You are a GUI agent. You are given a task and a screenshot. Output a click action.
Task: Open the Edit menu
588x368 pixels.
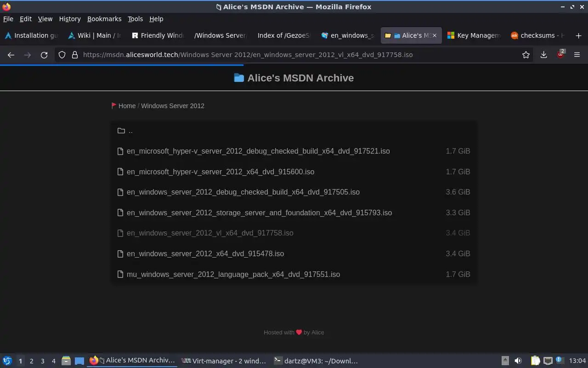pyautogui.click(x=26, y=19)
